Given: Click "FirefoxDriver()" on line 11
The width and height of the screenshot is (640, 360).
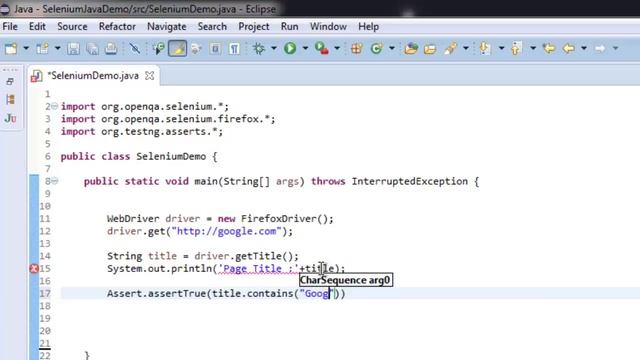Looking at the screenshot, I should (x=284, y=219).
